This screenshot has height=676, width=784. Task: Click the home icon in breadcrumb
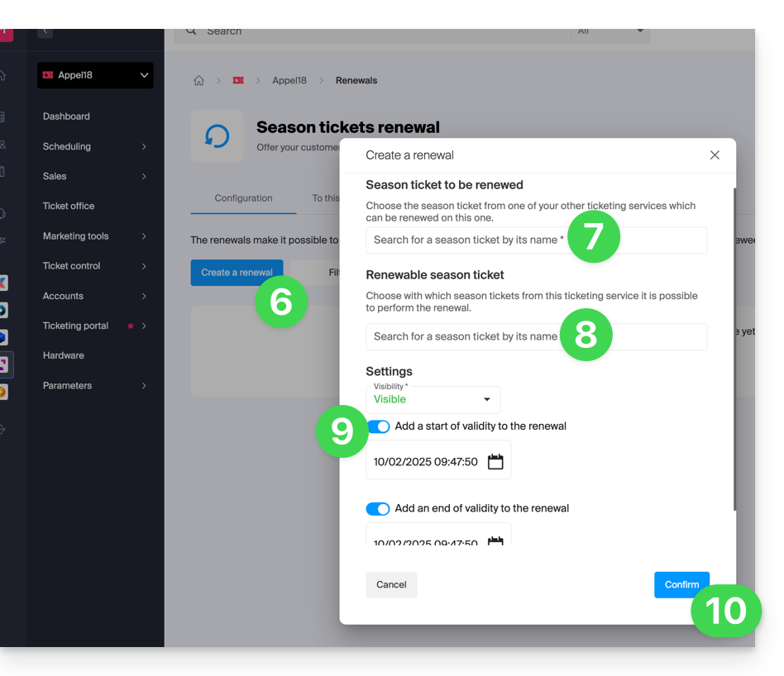[198, 81]
